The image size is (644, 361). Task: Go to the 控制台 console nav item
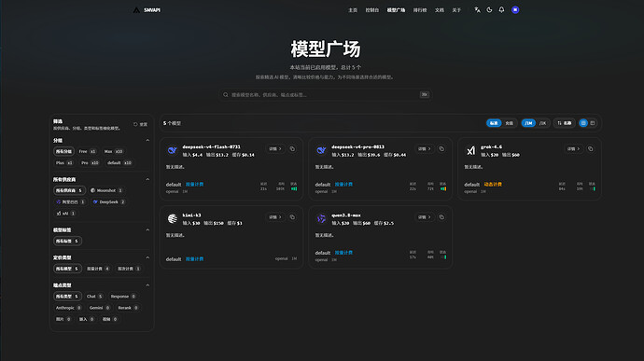point(372,10)
